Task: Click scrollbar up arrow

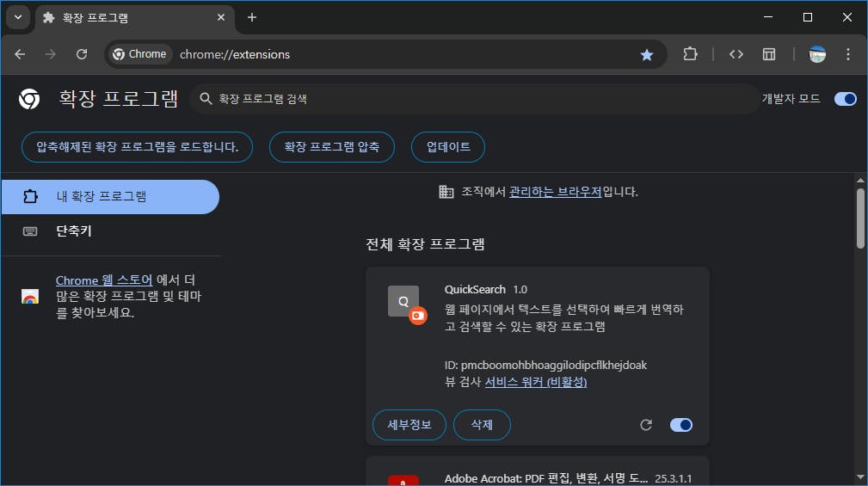Action: click(x=860, y=181)
